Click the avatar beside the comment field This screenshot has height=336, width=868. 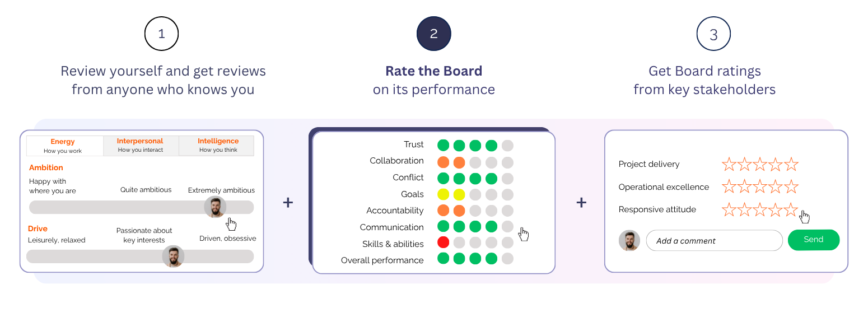(629, 240)
